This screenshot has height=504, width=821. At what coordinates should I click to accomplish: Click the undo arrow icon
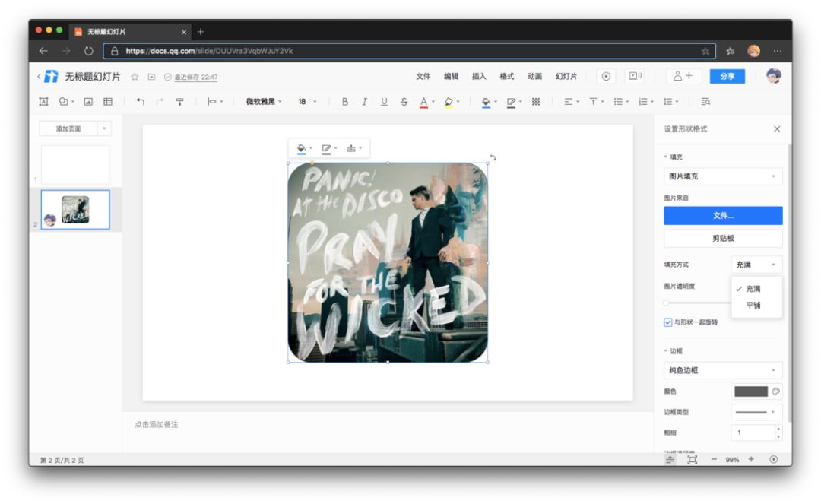(x=140, y=102)
